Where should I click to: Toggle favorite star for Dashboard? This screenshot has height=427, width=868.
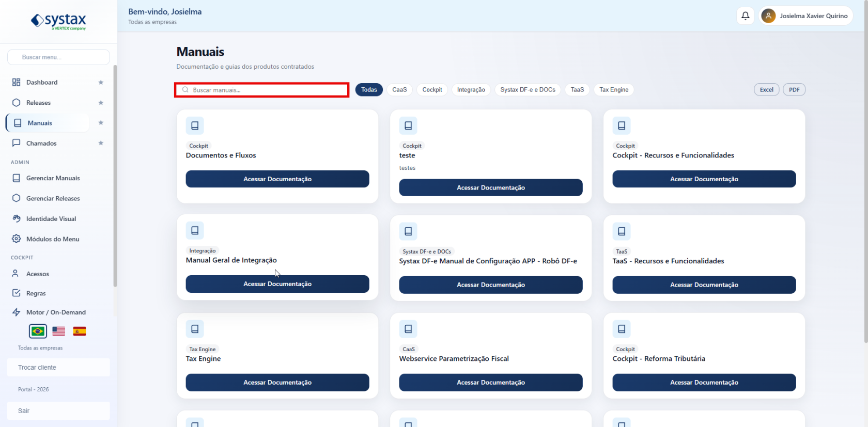101,83
